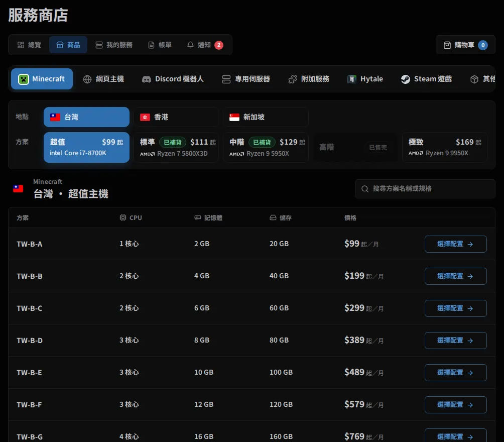The image size is (504, 442).
Task: Click the 已補貨 badge on 中階 plan
Action: 262,142
